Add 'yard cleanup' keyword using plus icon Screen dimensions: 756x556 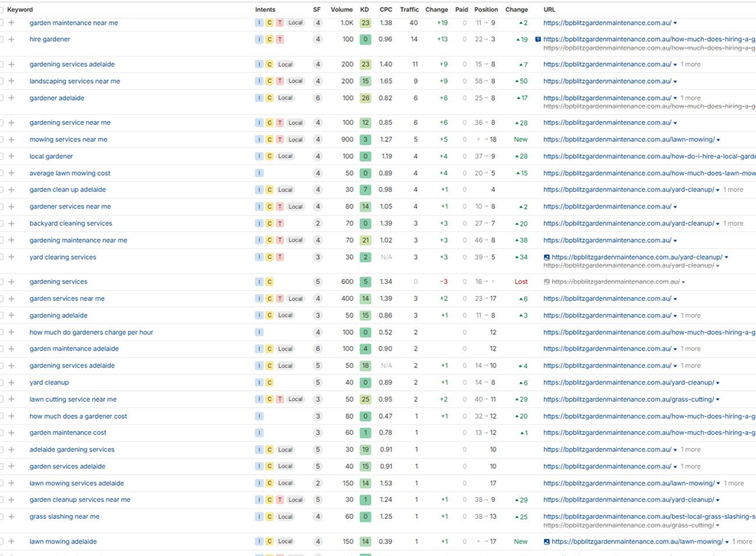click(x=12, y=383)
